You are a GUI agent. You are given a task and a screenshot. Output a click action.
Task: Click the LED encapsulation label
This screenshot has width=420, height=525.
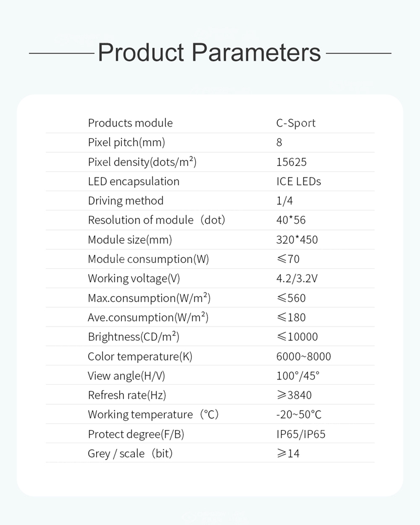[x=133, y=181]
